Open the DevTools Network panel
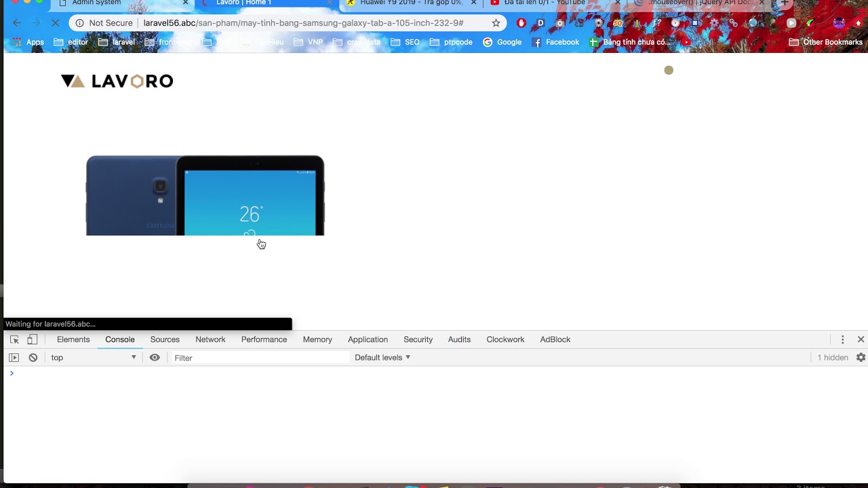 210,340
